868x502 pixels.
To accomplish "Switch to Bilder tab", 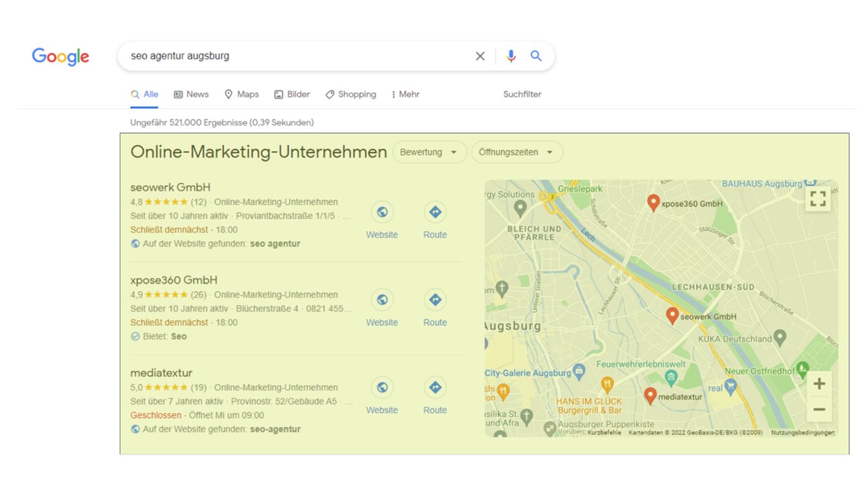I will tap(292, 94).
